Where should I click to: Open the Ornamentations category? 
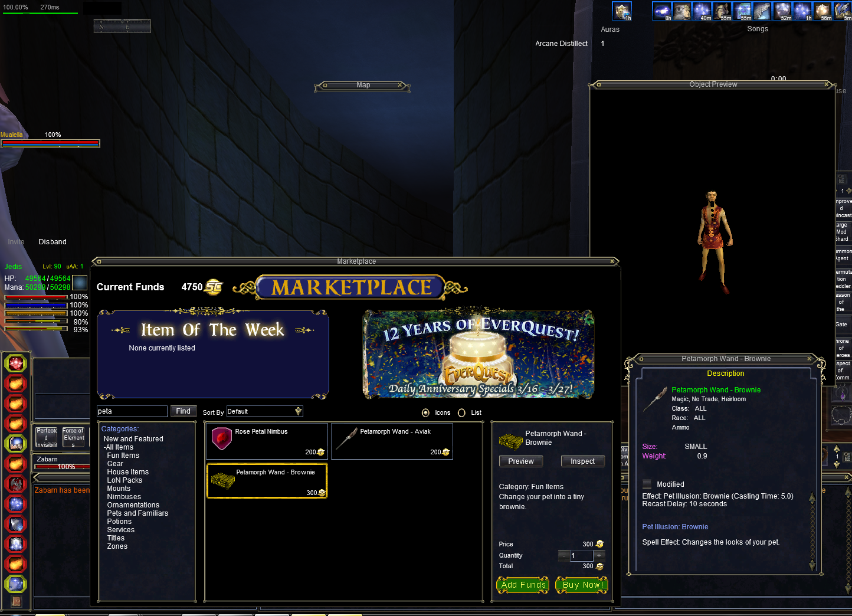pos(133,505)
